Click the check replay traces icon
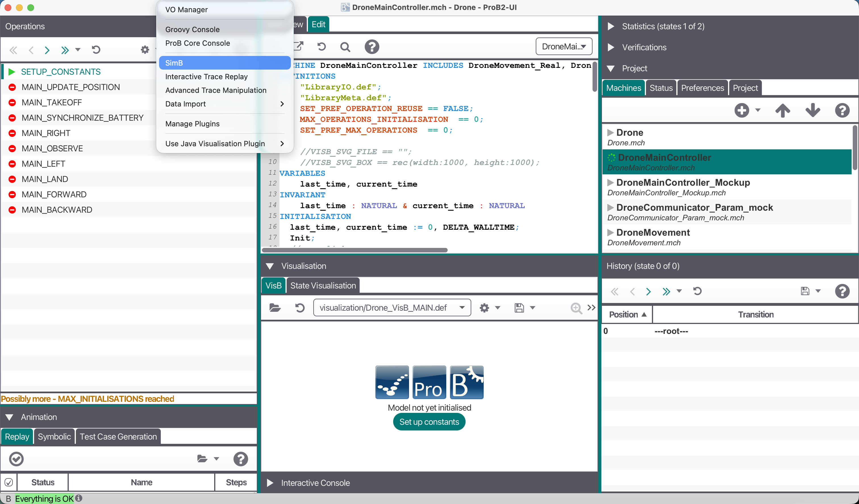The height and width of the screenshot is (504, 859). (x=16, y=459)
